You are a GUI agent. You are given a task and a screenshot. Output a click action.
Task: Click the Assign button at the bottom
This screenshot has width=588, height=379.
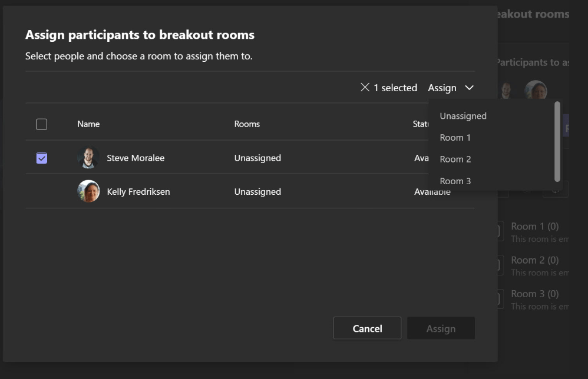441,328
